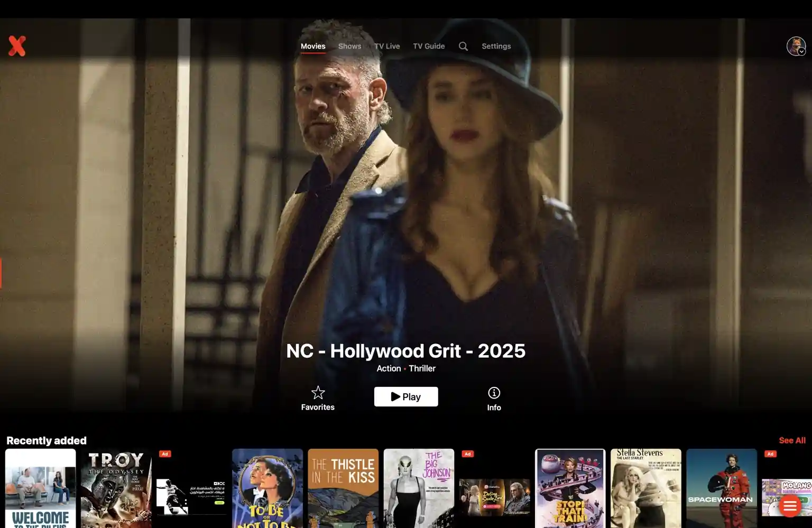Play NC - Hollywood Grit - 2025

pos(406,396)
